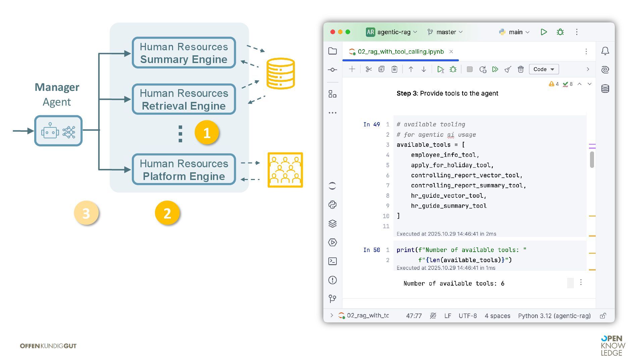Restart the Jupyter kernel
This screenshot has width=644, height=362.
coord(483,69)
